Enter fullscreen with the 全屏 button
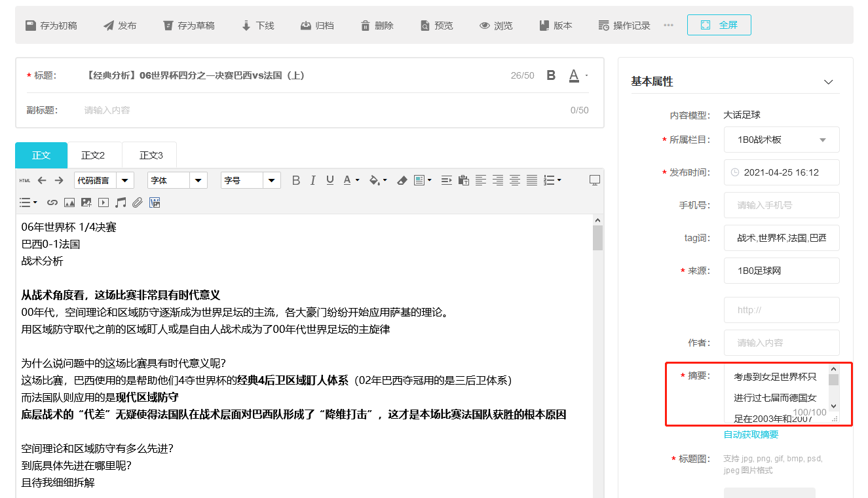Screen dimensions: 868x498 click(719, 25)
